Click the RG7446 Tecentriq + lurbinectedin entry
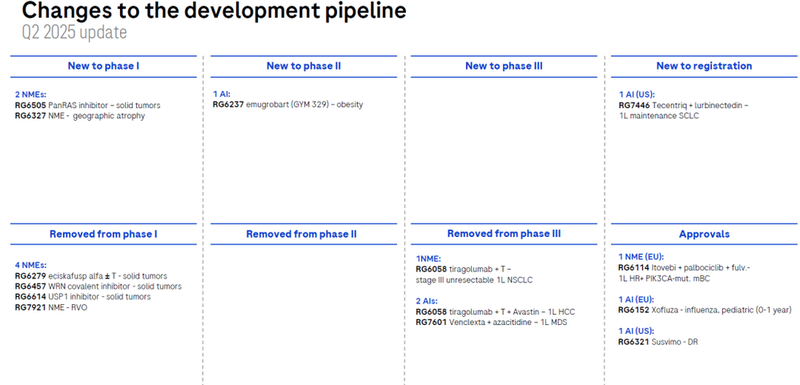Image resolution: width=800 pixels, height=385 pixels. [683, 106]
